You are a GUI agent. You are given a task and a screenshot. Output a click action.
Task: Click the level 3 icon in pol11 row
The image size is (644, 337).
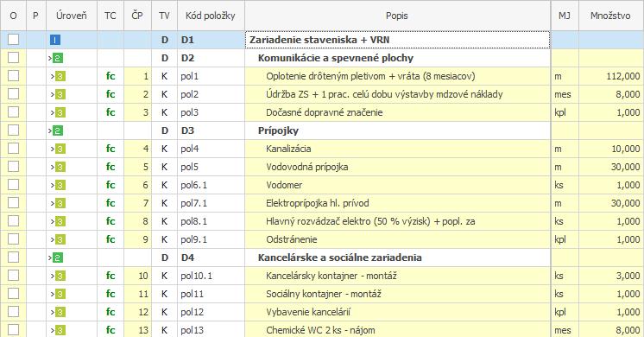(x=60, y=294)
